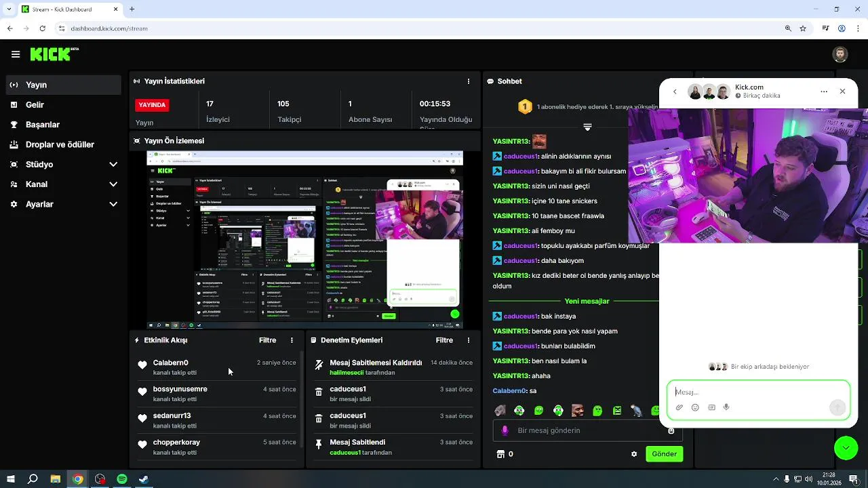868x488 pixels.
Task: Open the emoji picker in chat input
Action: [671, 430]
